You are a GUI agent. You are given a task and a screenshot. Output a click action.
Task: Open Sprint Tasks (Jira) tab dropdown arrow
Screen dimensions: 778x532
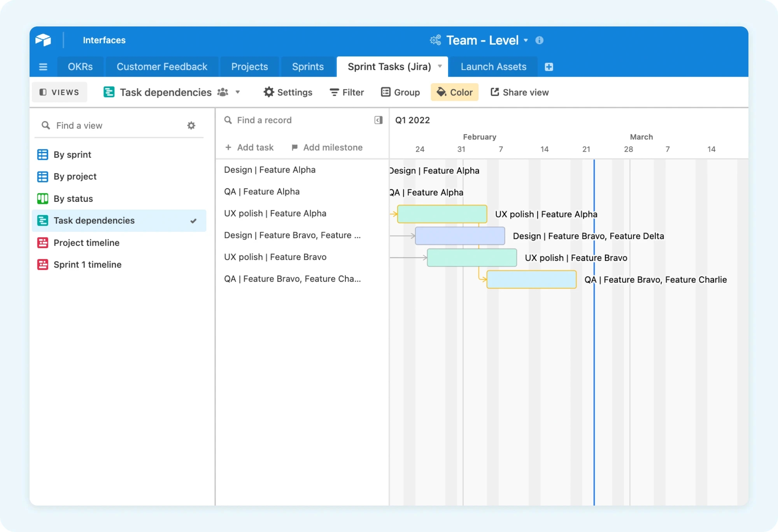(x=440, y=66)
